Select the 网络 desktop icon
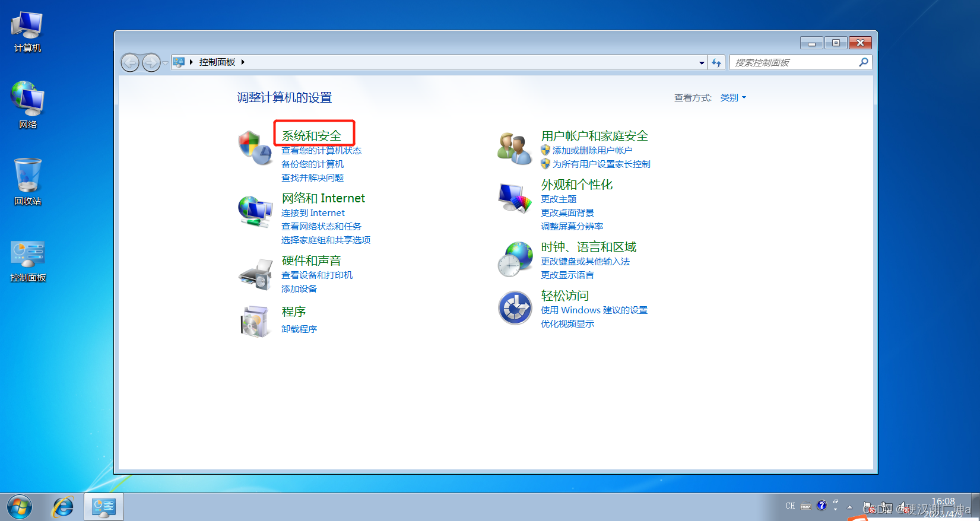 pyautogui.click(x=27, y=105)
